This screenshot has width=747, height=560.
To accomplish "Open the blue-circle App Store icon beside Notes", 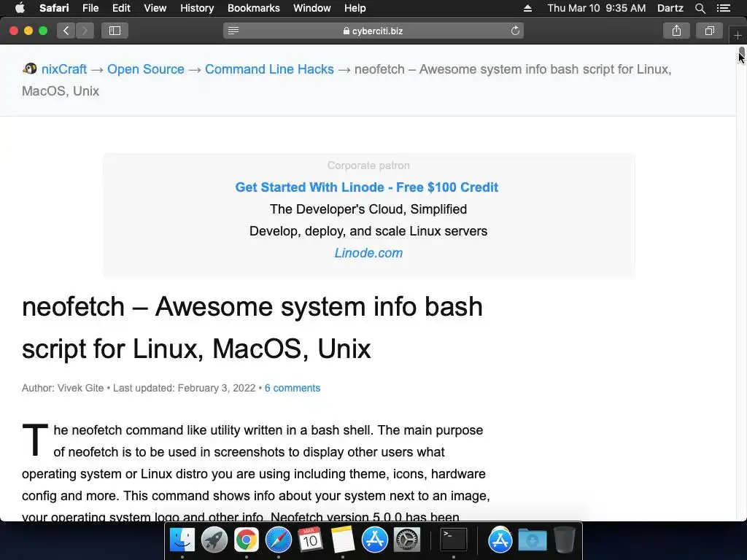I will (x=375, y=540).
